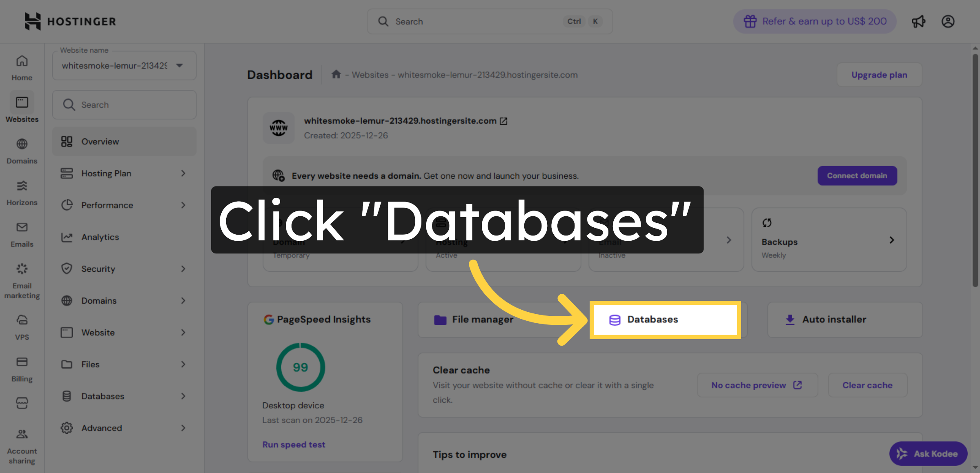Expand the Advanced sidebar section
The width and height of the screenshot is (980, 473).
(124, 428)
